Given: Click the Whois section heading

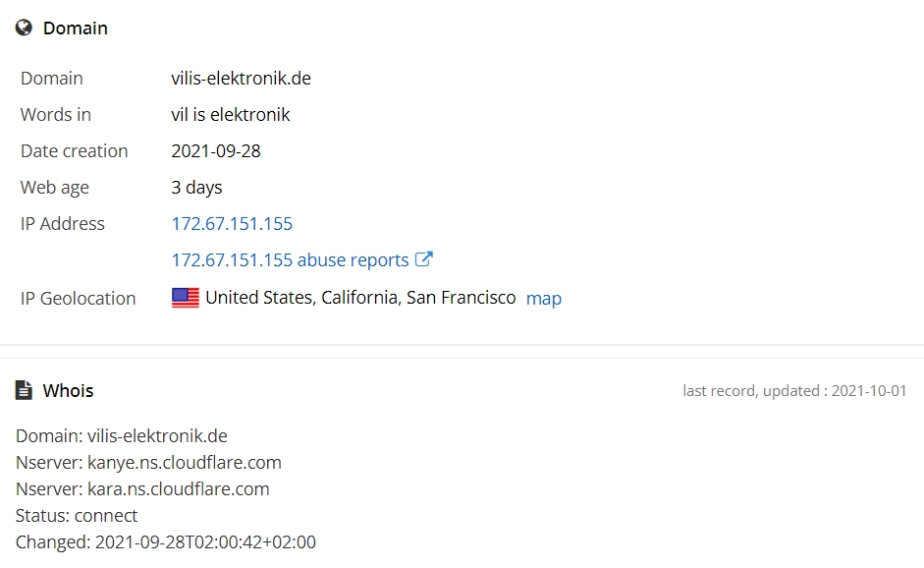Looking at the screenshot, I should 69,390.
